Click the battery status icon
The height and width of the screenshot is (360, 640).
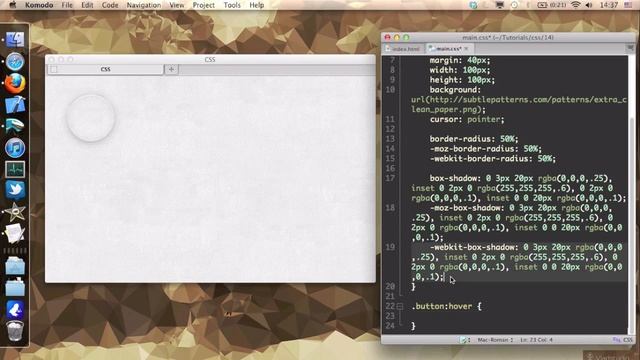pos(542,5)
